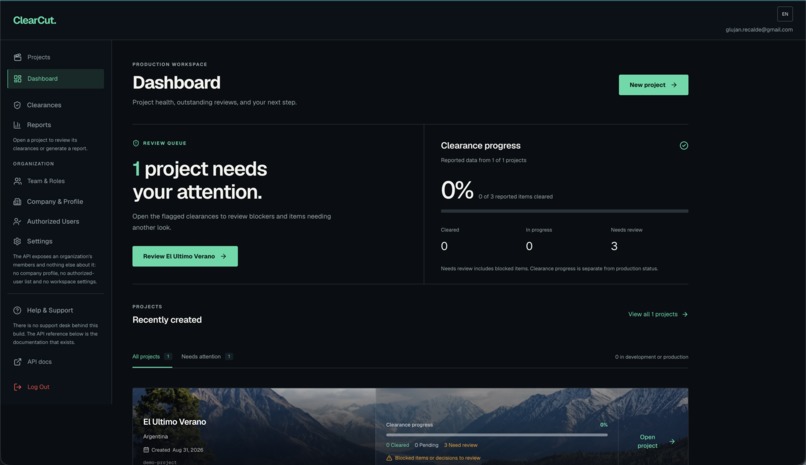Screen dimensions: 806x465
Task: Click the Authorized Users person icon
Action: click(x=17, y=221)
